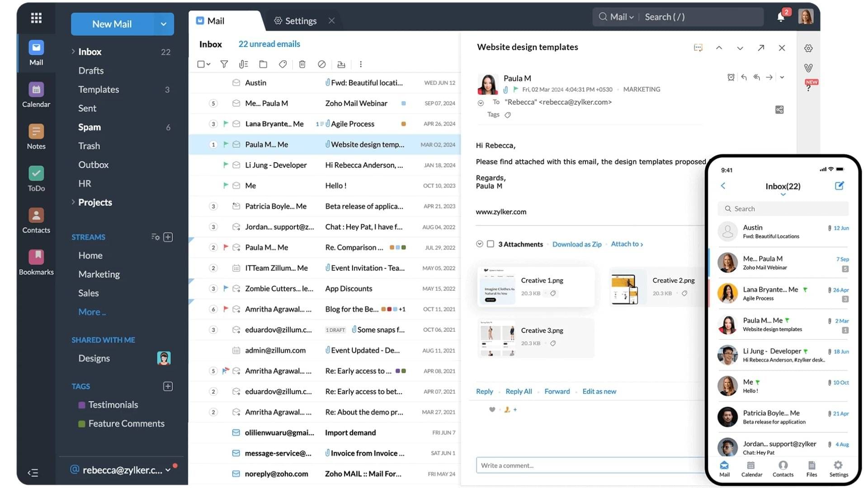This screenshot has width=868, height=488.
Task: Click the add new tag plus icon
Action: pyautogui.click(x=168, y=386)
